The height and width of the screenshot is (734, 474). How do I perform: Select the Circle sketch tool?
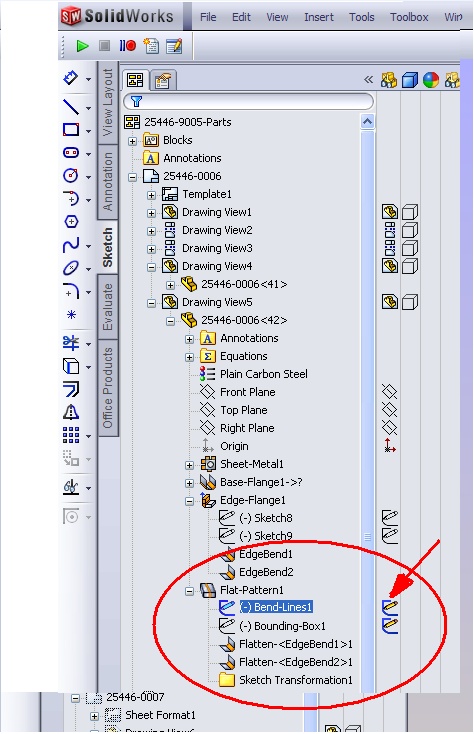(71, 176)
